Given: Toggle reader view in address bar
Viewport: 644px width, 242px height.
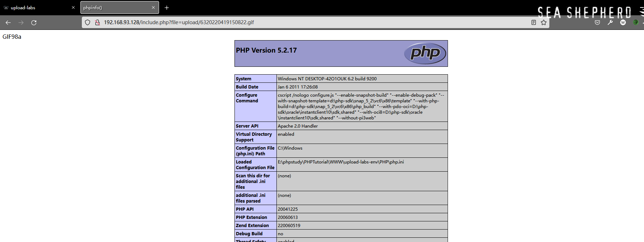Looking at the screenshot, I should 533,22.
